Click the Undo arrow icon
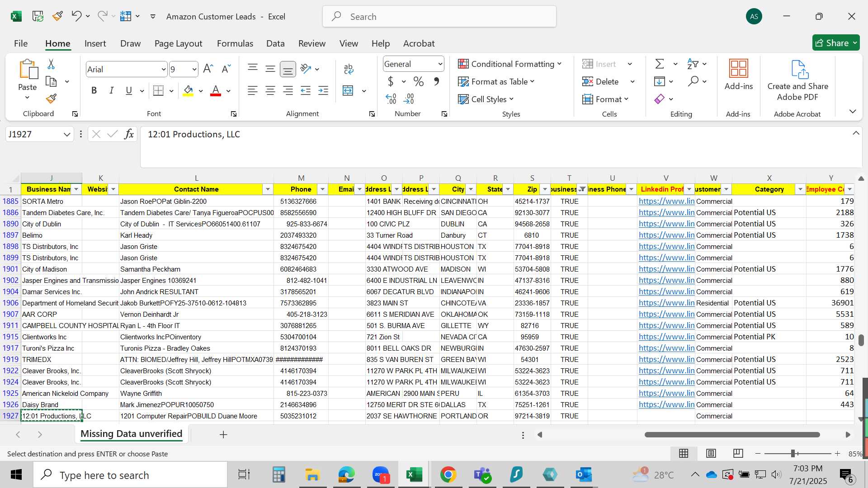 (x=76, y=16)
